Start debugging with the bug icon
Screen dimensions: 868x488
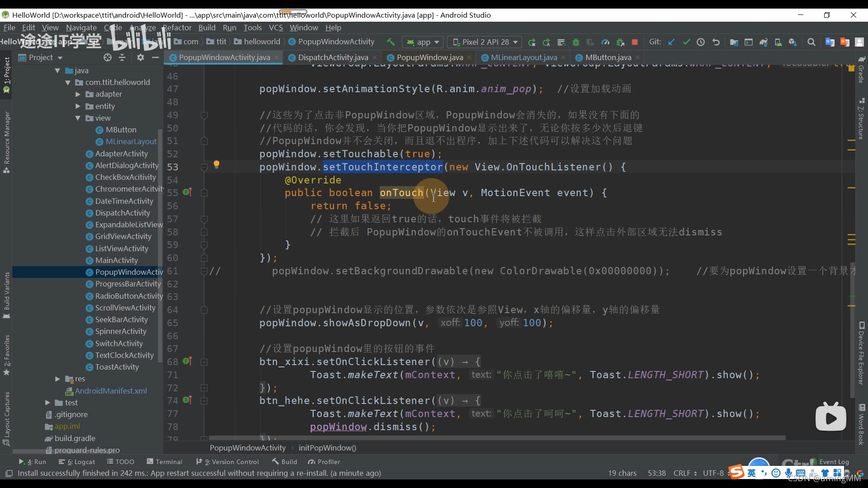pos(576,42)
